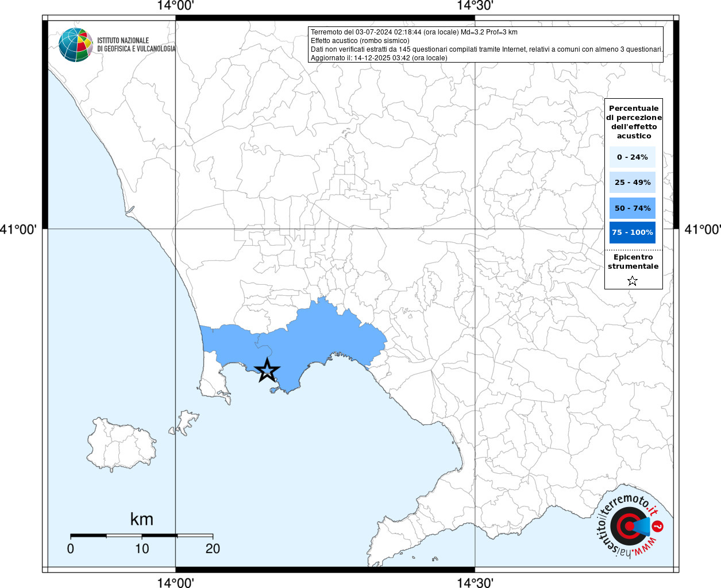
Task: Click the bottom 14°00' longitude label
Action: click(x=175, y=582)
